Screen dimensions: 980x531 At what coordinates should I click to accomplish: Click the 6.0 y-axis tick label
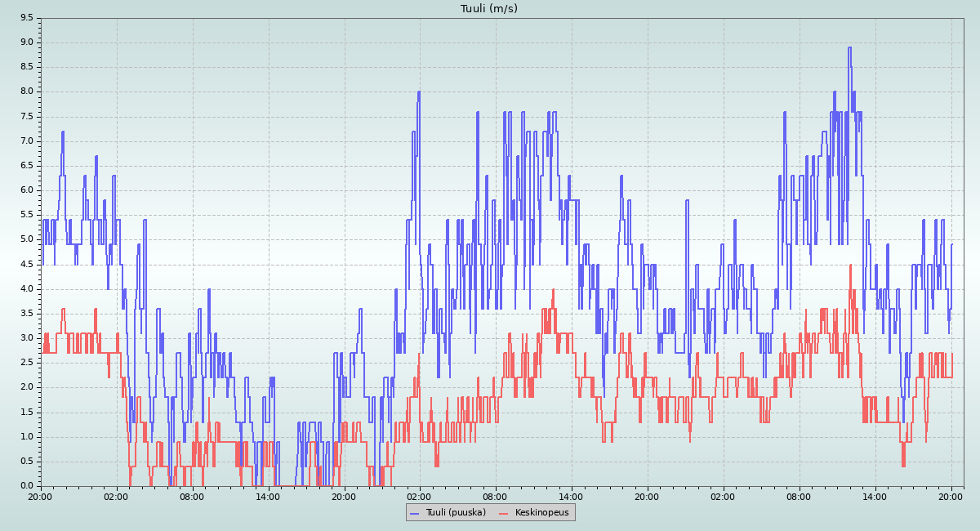click(27, 190)
